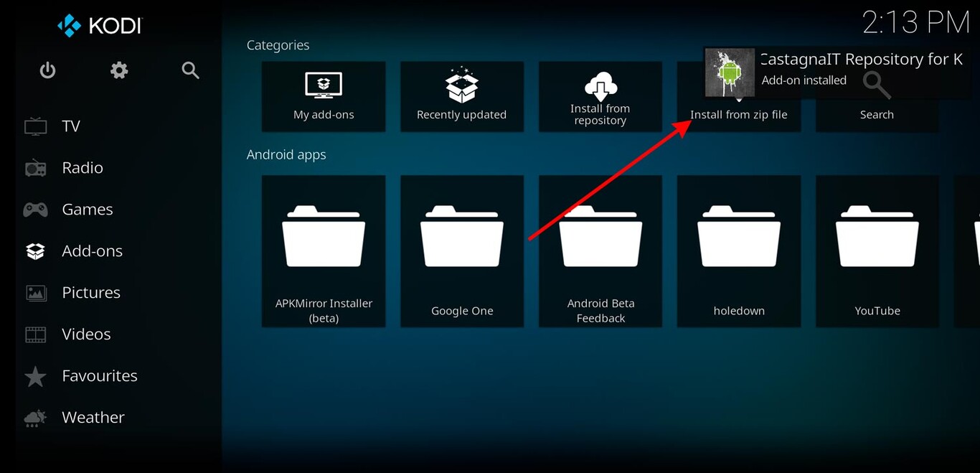Click the Categories heading

(278, 45)
